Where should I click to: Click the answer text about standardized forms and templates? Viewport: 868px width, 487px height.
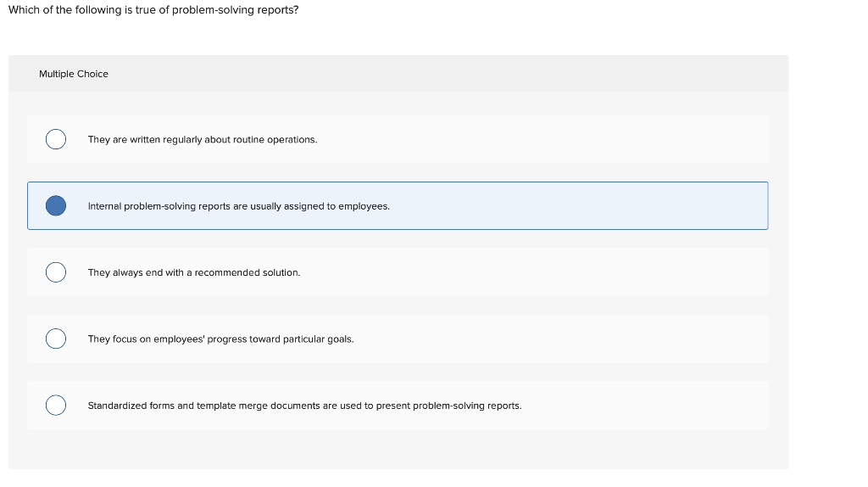(x=304, y=406)
